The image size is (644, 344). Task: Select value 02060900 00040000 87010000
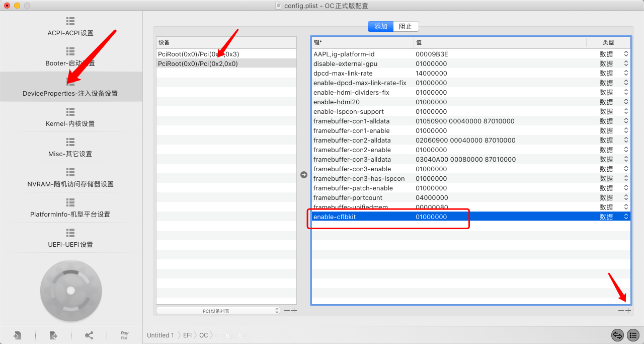coord(465,140)
